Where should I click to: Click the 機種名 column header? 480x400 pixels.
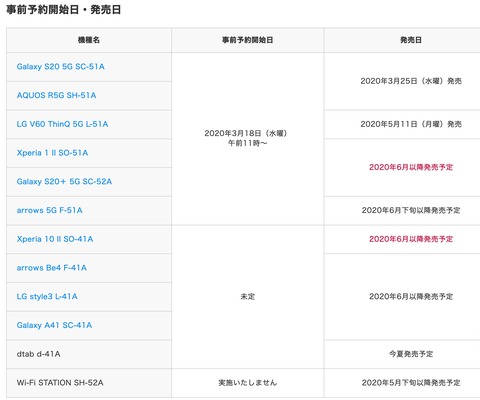tap(89, 40)
